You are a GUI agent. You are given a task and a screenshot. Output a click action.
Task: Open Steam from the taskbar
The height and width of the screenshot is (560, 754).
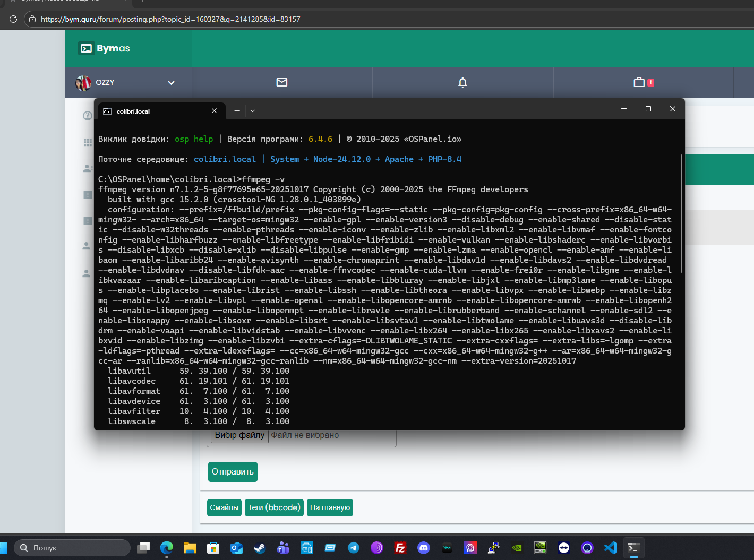click(260, 548)
